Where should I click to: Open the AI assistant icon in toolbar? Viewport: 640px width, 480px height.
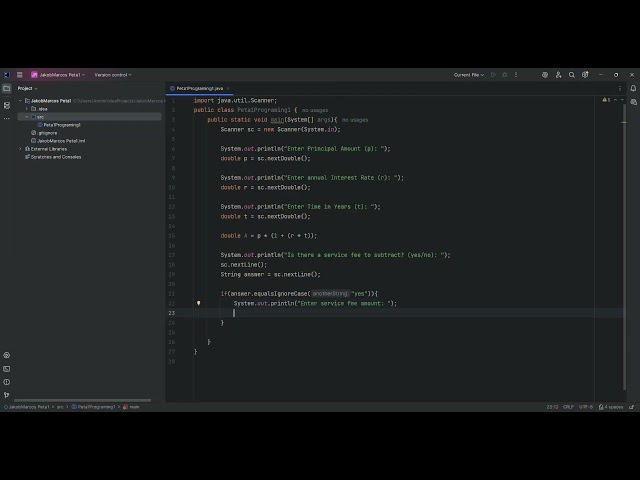click(544, 75)
